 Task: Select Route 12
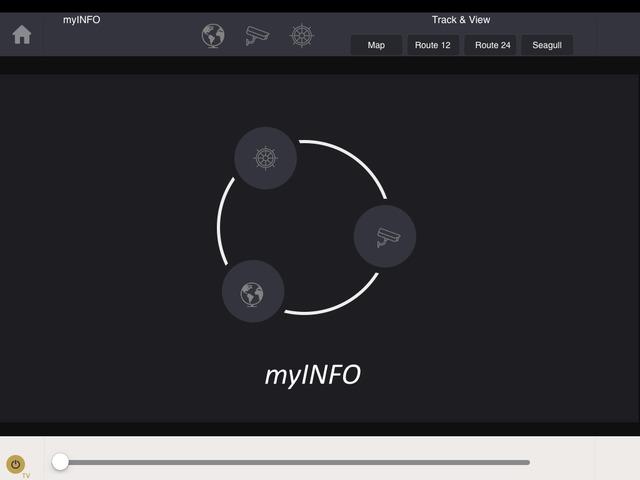click(x=433, y=45)
